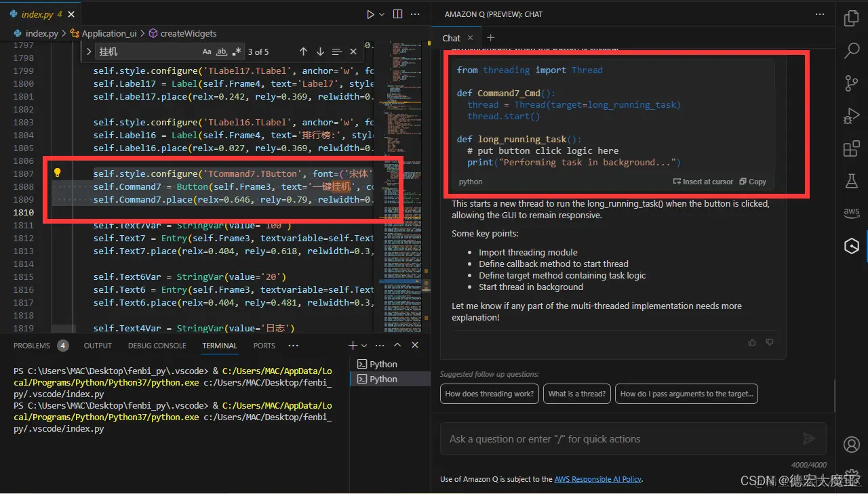Ask 'How does threading work?' suggestion

[x=490, y=394]
